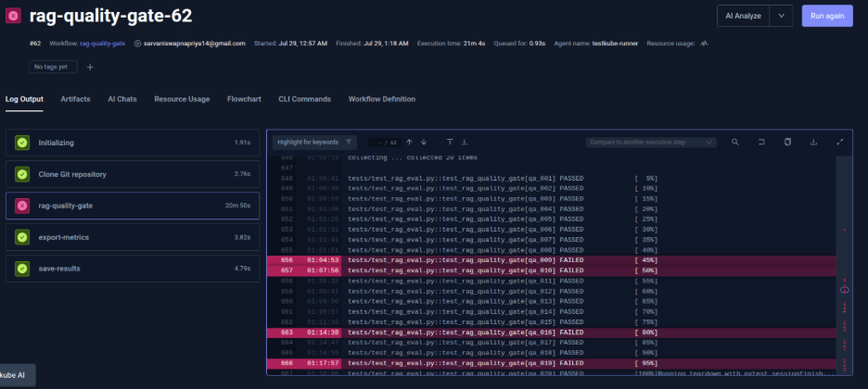868x389 pixels.
Task: Click log line 665 qa_018 PASSED
Action: 552,353
